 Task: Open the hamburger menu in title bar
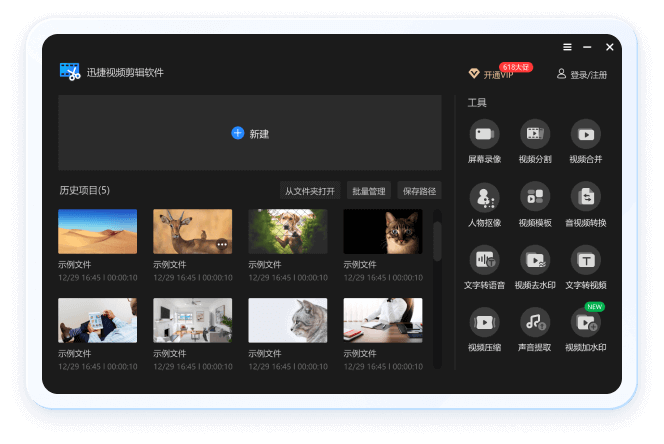[567, 47]
